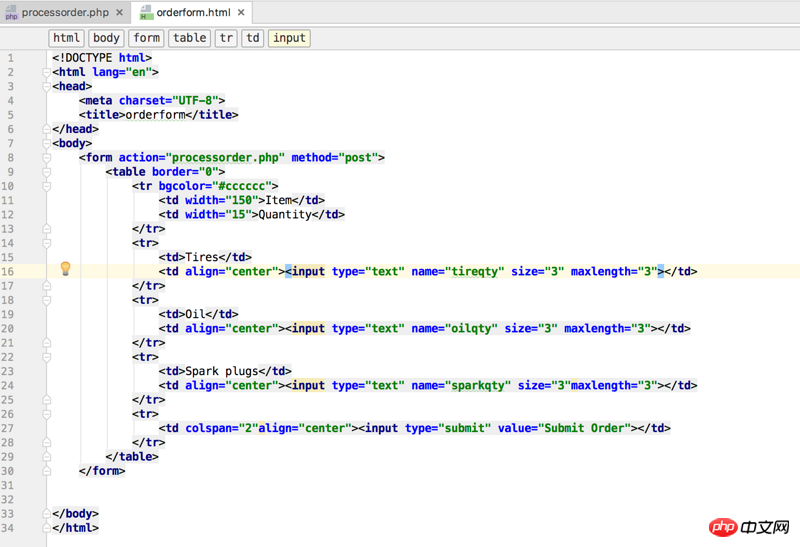
Task: Collapse the tr fold on line 14
Action: click(46, 243)
